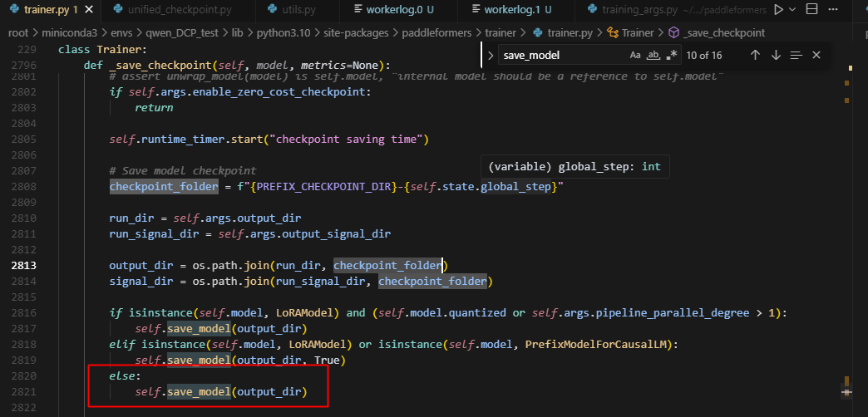868x417 pixels.
Task: Go to previous find match arrow
Action: point(755,55)
